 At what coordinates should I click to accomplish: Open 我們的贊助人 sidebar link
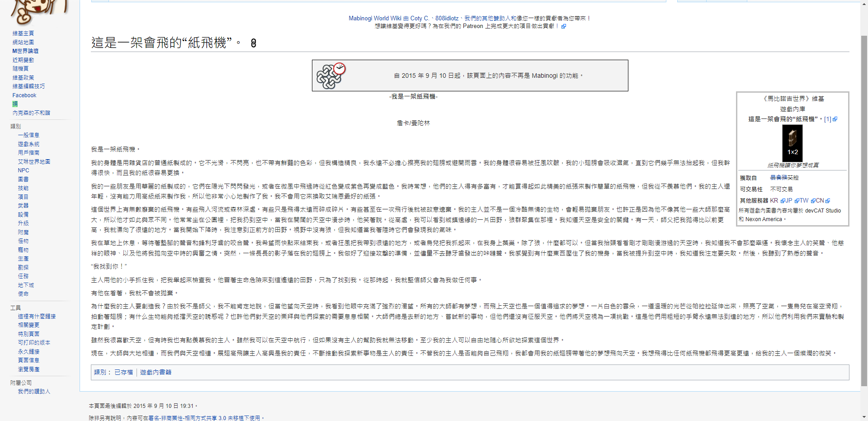[34, 392]
